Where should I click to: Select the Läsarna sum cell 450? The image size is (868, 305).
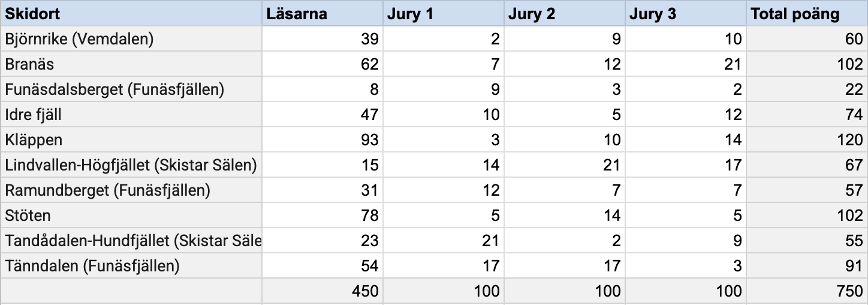pos(323,291)
